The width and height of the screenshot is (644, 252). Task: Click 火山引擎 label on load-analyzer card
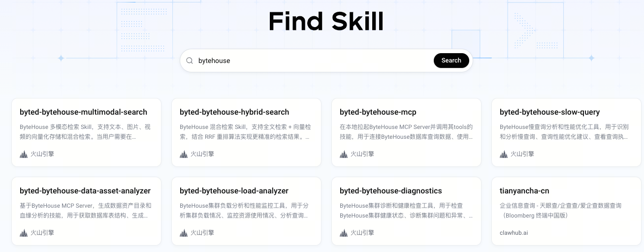202,233
